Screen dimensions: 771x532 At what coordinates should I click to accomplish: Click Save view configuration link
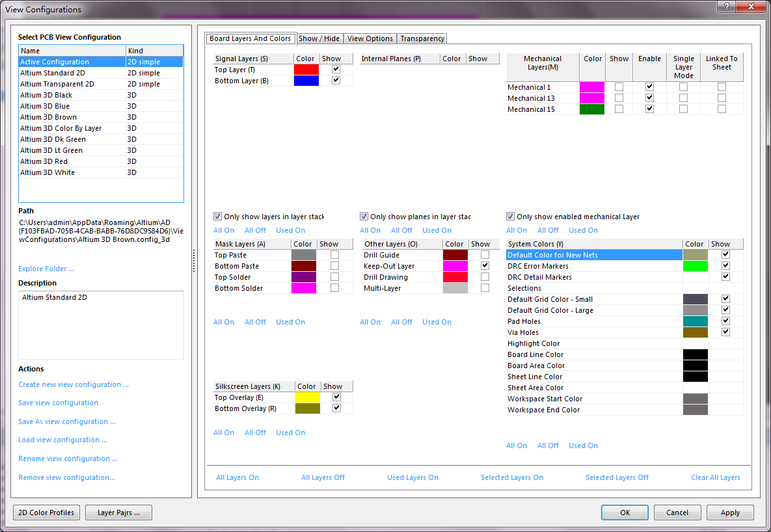(58, 403)
